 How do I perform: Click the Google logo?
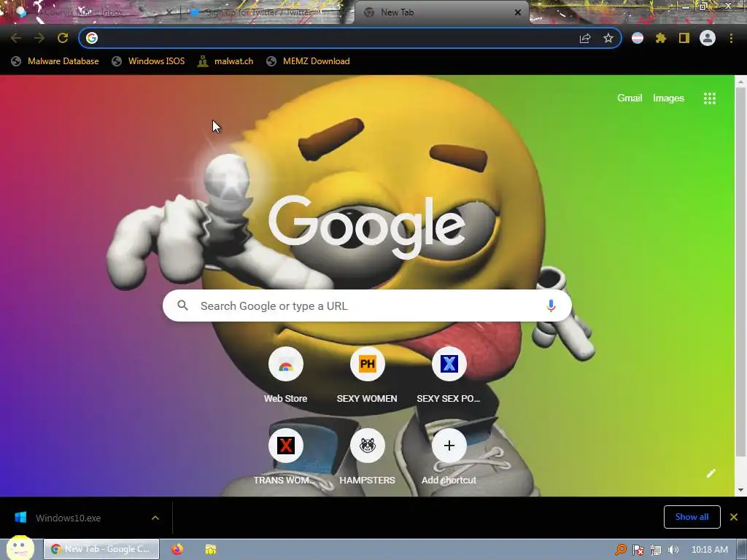[x=368, y=228]
